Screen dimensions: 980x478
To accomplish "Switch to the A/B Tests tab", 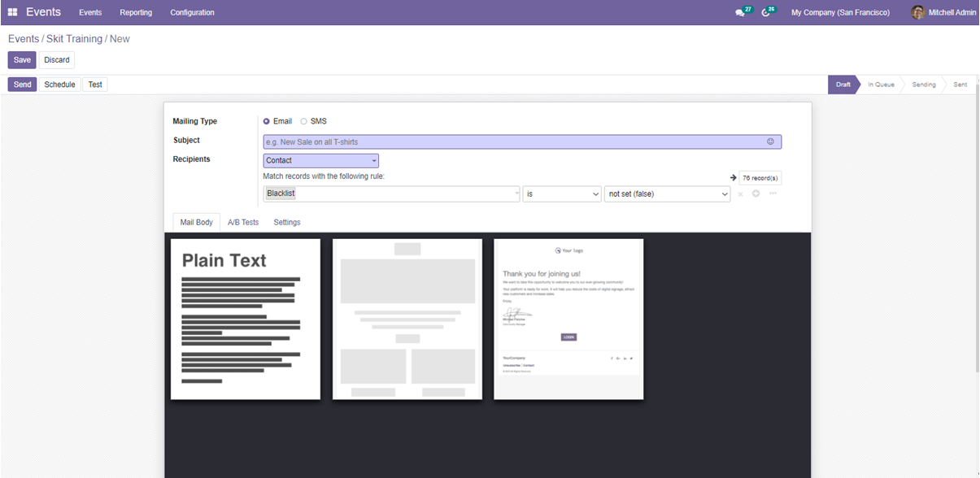I will [242, 222].
